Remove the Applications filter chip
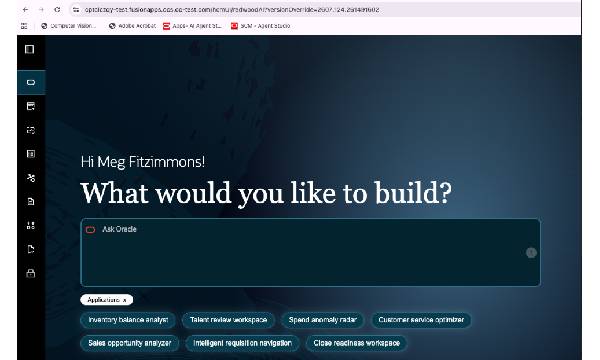 125,300
